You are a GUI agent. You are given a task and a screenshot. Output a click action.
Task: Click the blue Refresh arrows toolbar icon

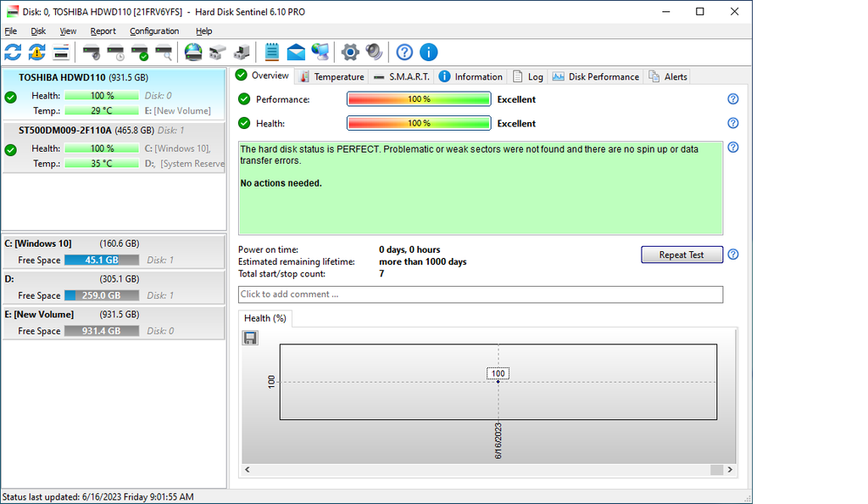[13, 53]
